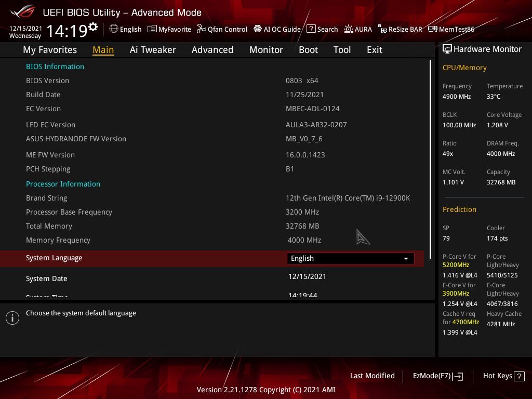The height and width of the screenshot is (399, 532).
Task: Click EC Version value MBEC-ADL-0124
Action: coord(312,109)
